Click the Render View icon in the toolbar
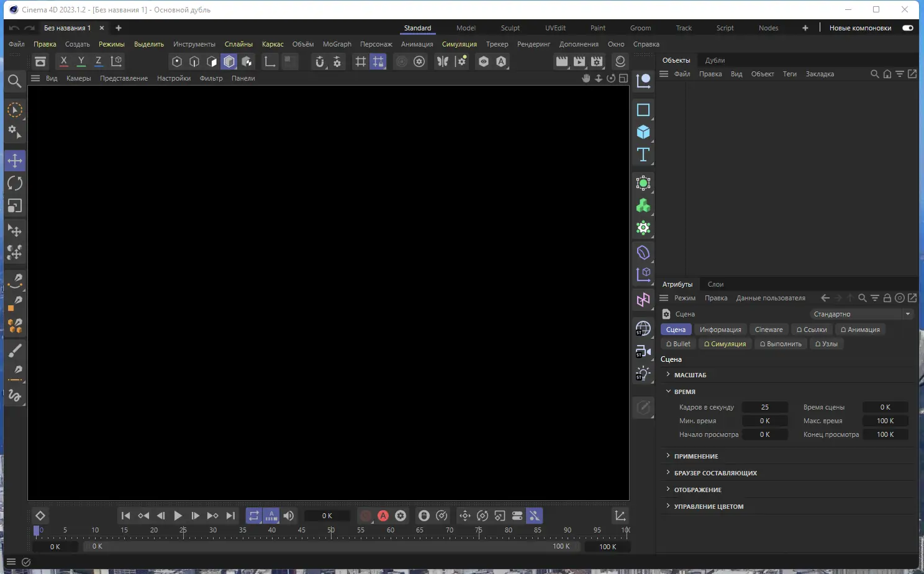Screen dimensions: 924x574 pos(562,61)
